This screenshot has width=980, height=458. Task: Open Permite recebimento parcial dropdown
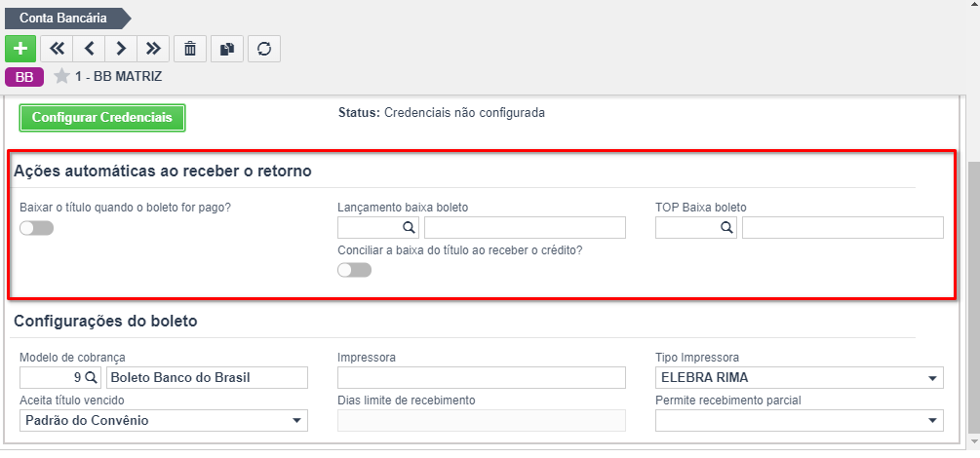tap(800, 421)
